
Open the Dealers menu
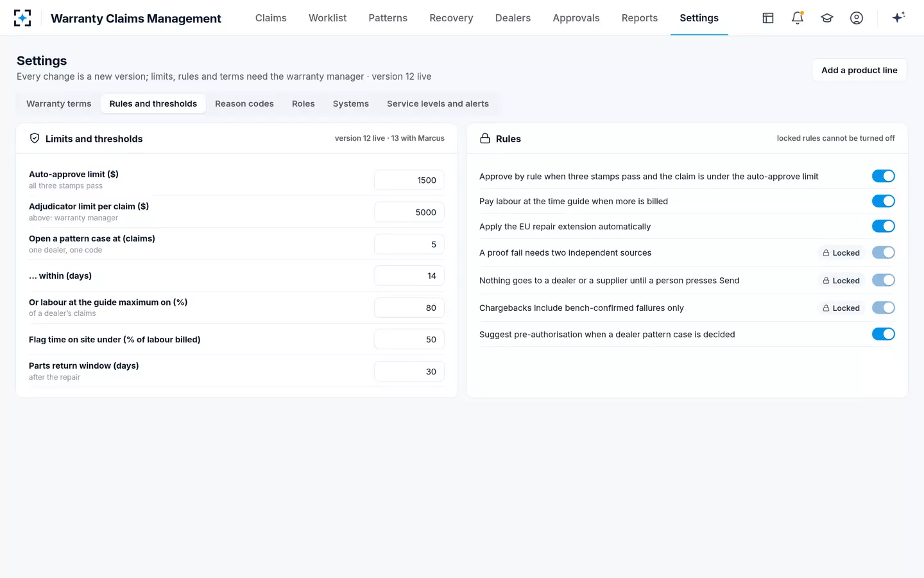513,18
